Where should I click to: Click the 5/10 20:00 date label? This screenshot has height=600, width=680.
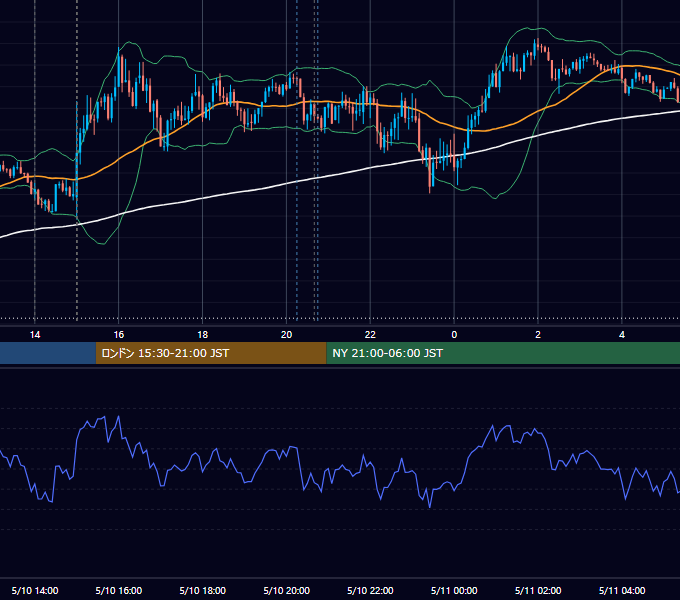[286, 590]
